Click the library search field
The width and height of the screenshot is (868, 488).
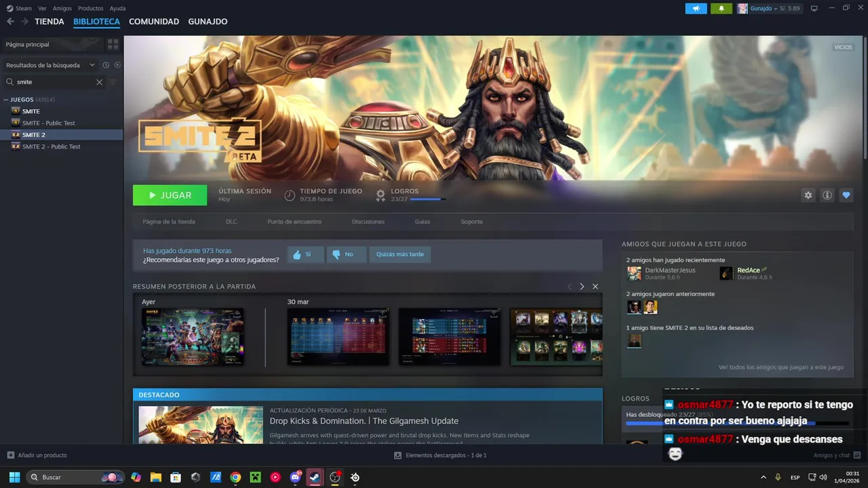[54, 82]
